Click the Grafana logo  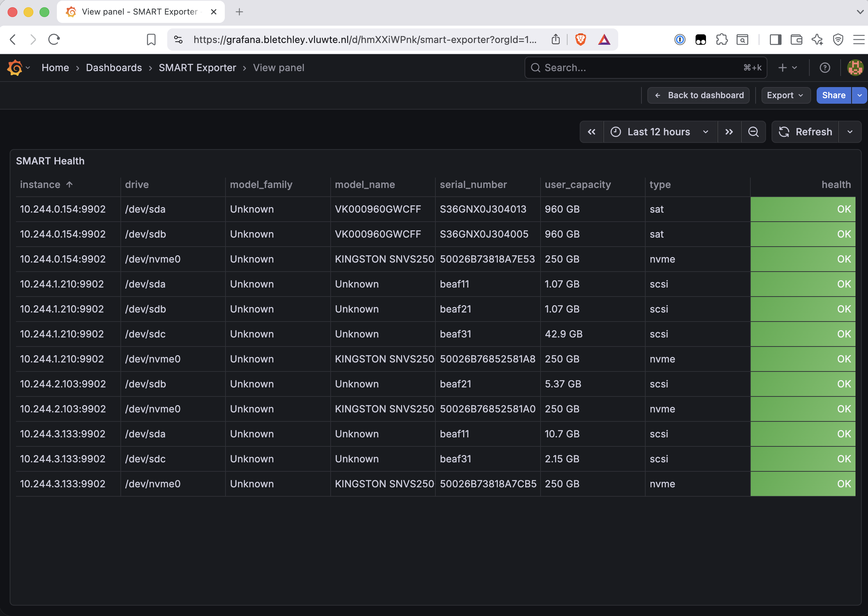pyautogui.click(x=15, y=68)
